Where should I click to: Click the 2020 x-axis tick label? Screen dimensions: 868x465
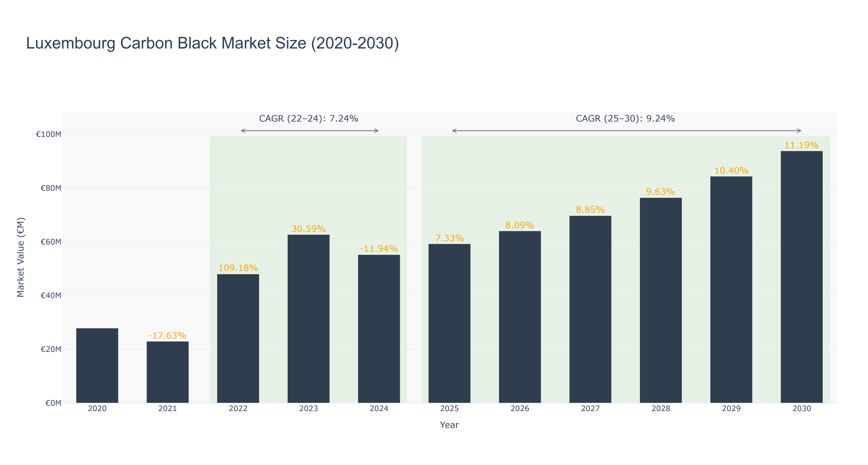(x=97, y=409)
